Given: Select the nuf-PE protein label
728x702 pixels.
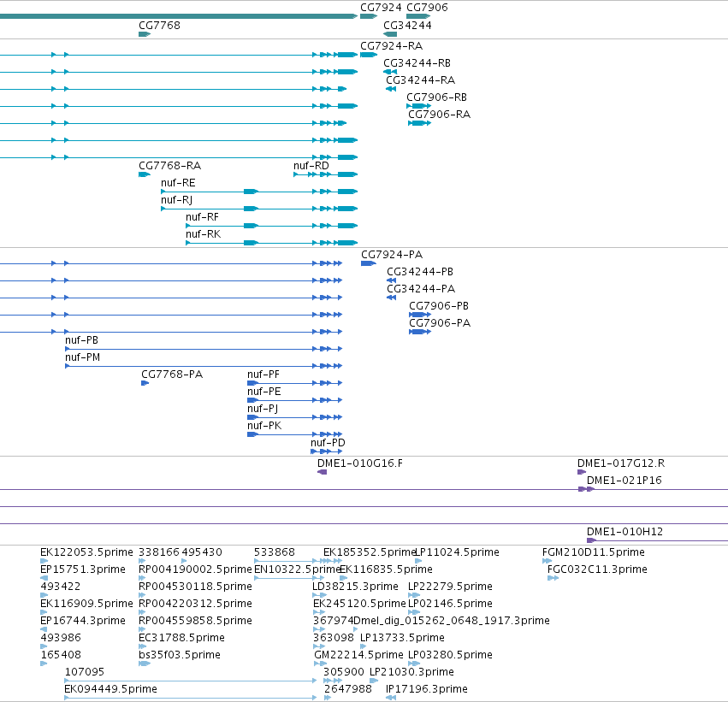Looking at the screenshot, I should point(264,392).
